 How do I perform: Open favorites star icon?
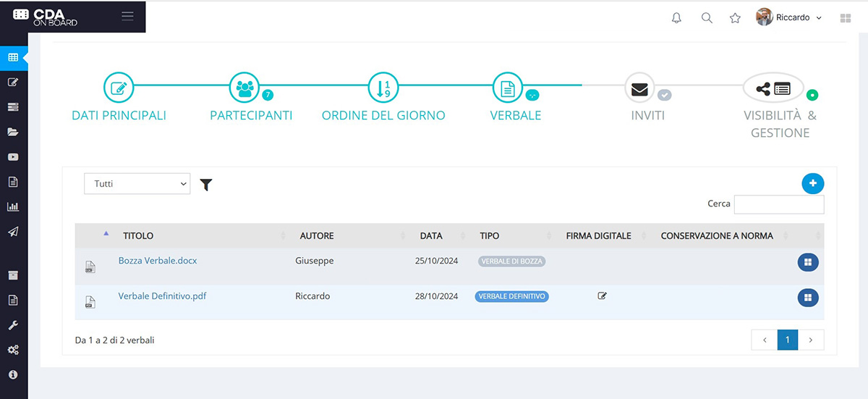click(x=735, y=18)
